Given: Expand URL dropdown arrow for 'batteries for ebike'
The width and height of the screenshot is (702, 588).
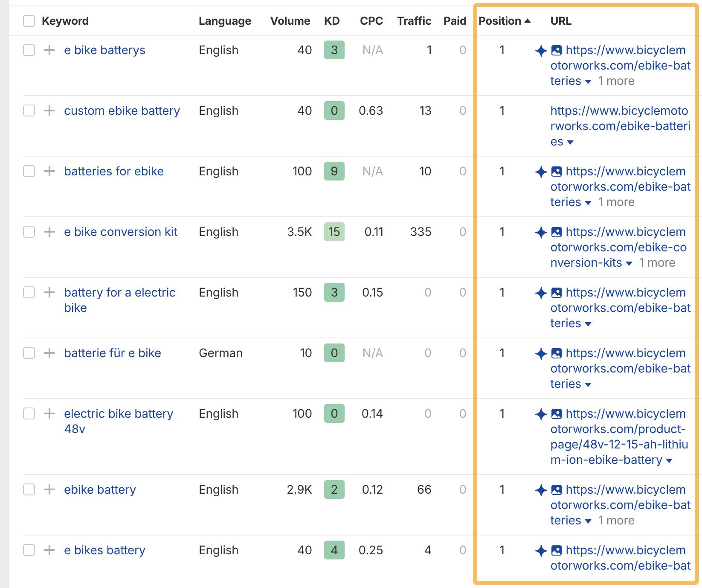Looking at the screenshot, I should point(588,203).
